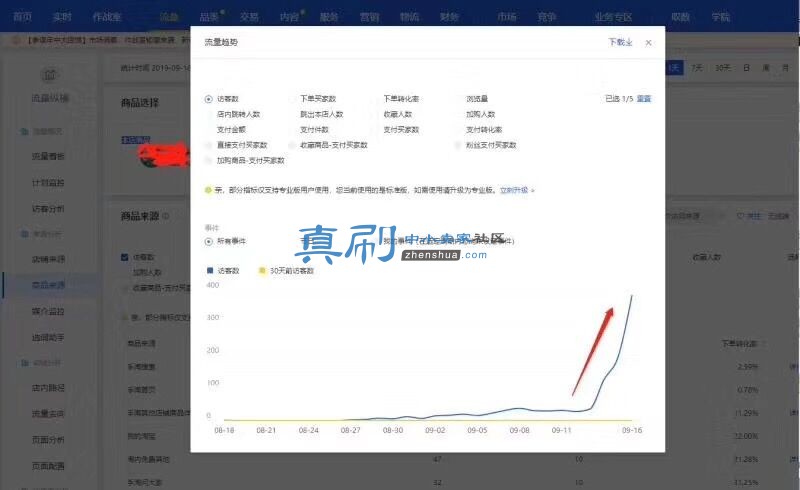
Task: Click the 流量纵横 logo icon in sidebar
Action: (49, 75)
